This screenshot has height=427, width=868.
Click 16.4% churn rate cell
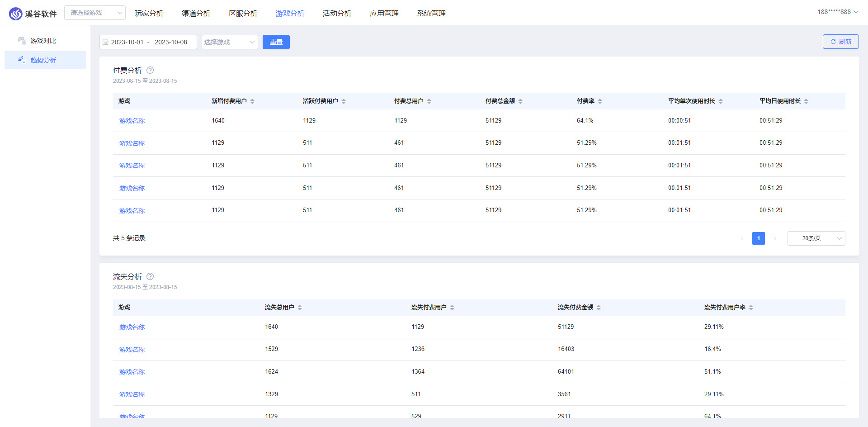(x=712, y=349)
